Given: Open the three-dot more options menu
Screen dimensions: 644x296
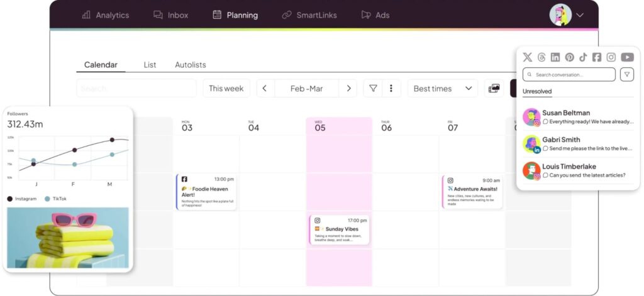Looking at the screenshot, I should pos(391,89).
